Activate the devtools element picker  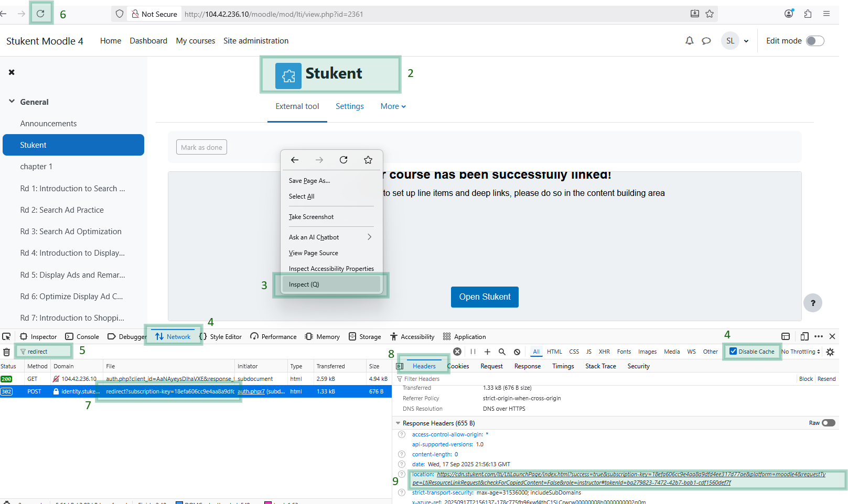click(x=6, y=336)
